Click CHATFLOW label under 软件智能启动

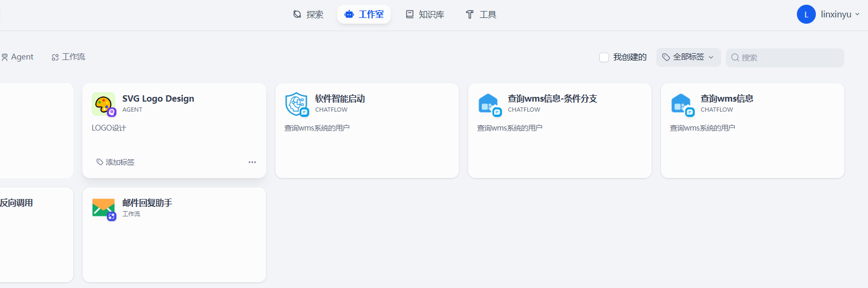click(x=331, y=110)
